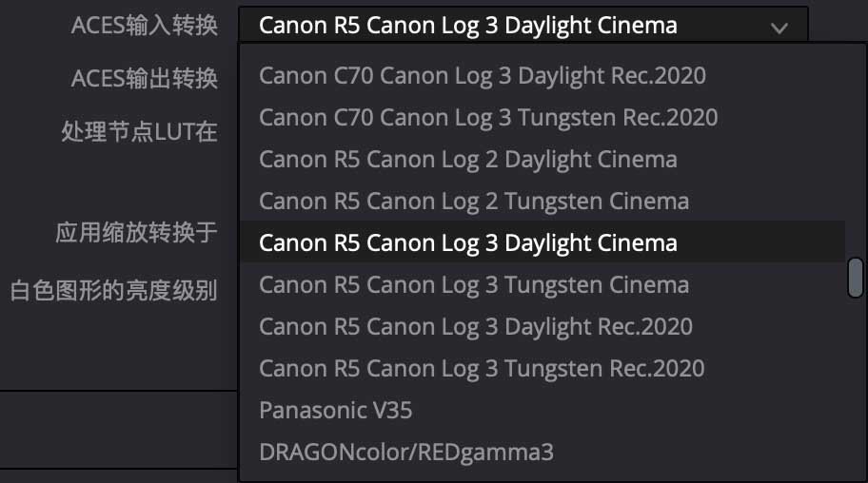868x483 pixels.
Task: Click the 白色图形的亮度级别 label
Action: (114, 289)
